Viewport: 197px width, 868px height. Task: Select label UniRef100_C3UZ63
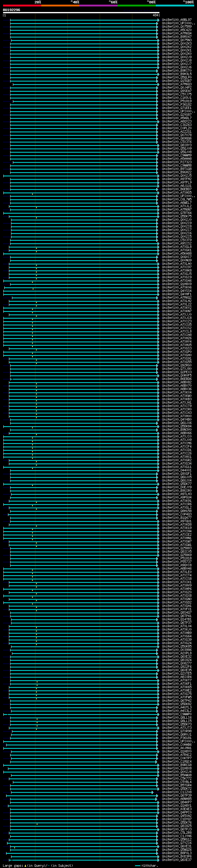[x=177, y=125]
